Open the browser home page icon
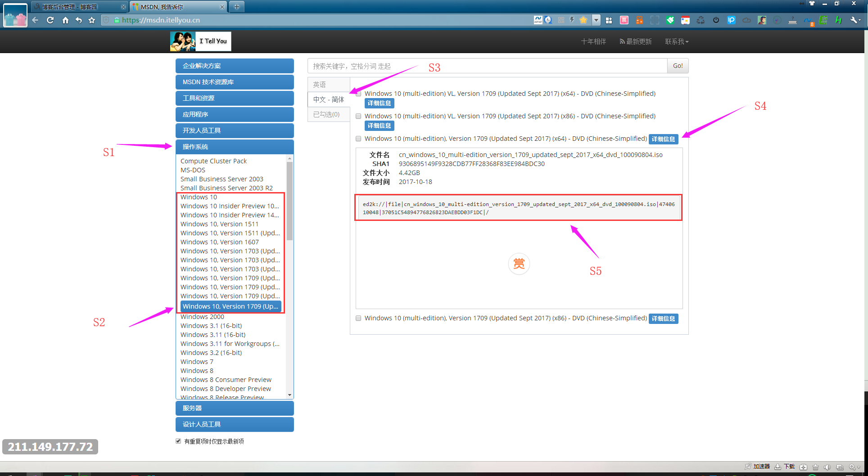The image size is (868, 476). (65, 20)
